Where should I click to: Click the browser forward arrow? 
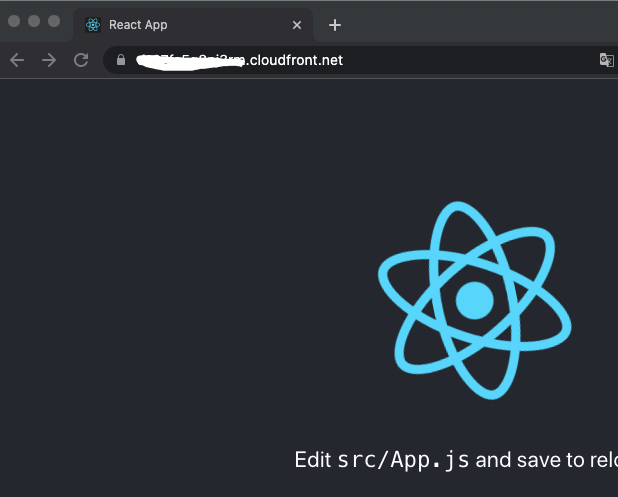(x=49, y=60)
